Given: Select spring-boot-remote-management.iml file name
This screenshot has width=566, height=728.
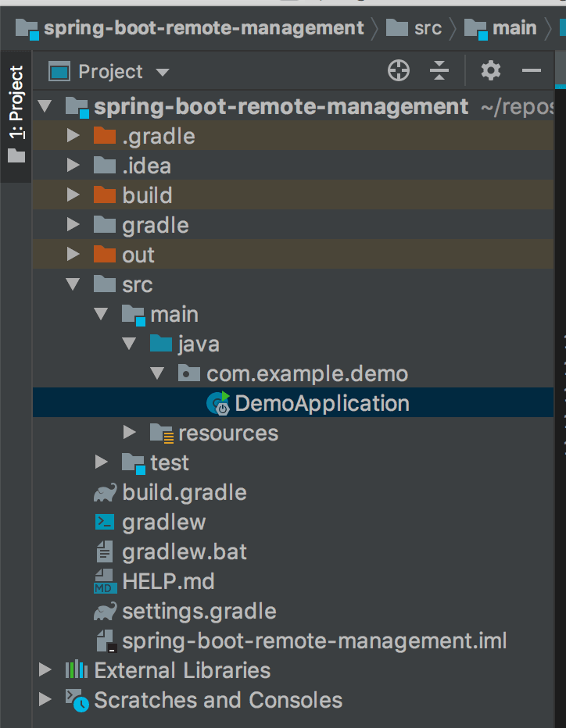Looking at the screenshot, I should 314,641.
